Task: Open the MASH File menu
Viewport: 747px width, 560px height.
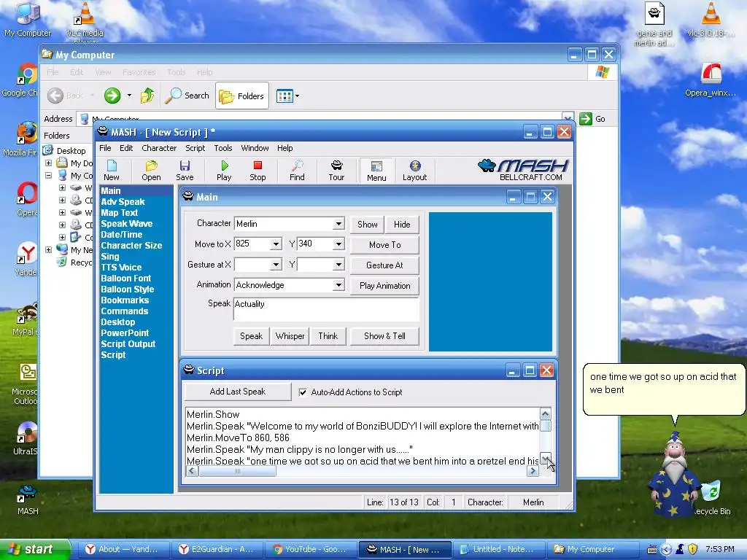Action: [x=105, y=148]
